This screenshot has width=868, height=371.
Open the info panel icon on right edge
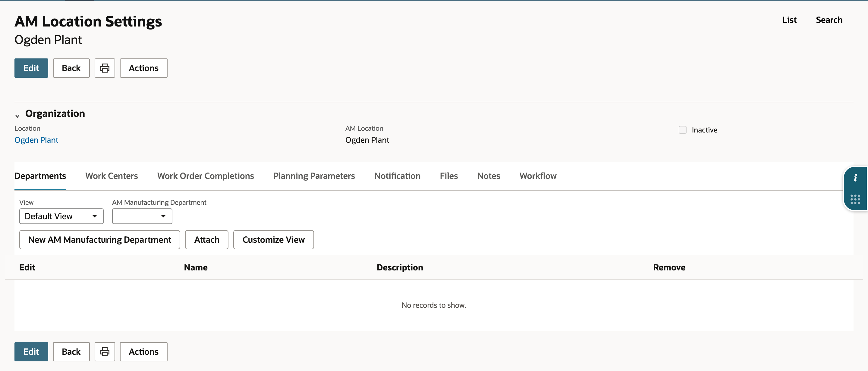[855, 178]
